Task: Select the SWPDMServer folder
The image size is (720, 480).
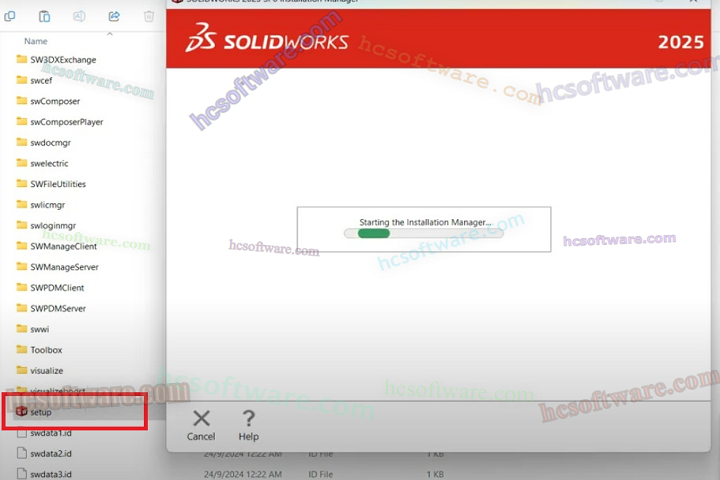Action: [x=51, y=308]
